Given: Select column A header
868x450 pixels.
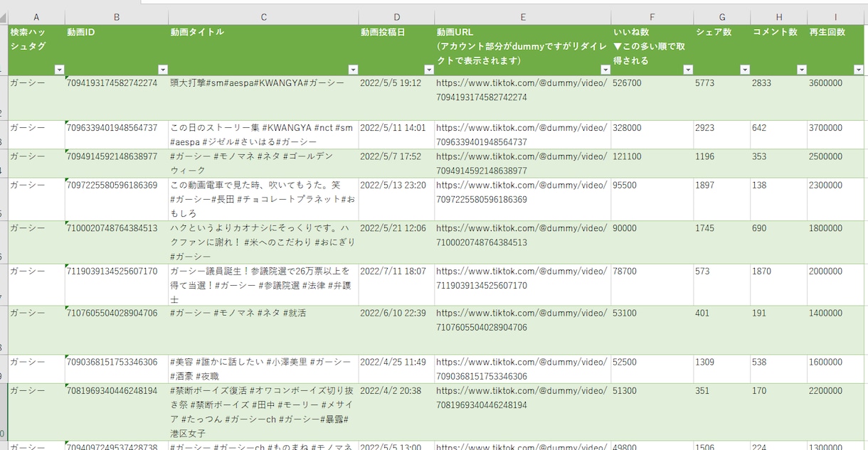Looking at the screenshot, I should (36, 17).
